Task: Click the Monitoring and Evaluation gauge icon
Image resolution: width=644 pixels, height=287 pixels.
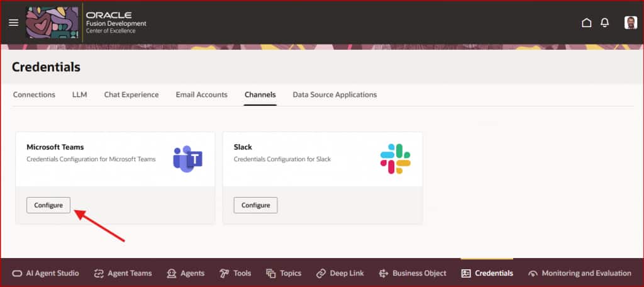Action: click(x=533, y=273)
